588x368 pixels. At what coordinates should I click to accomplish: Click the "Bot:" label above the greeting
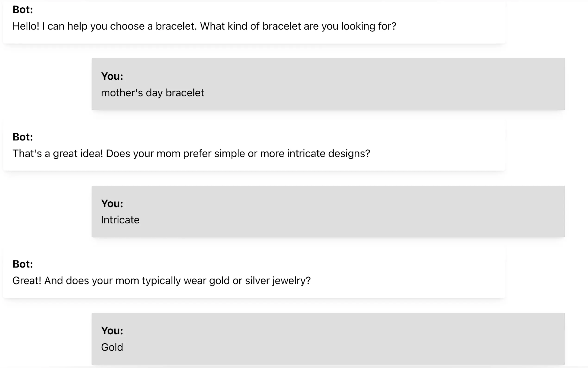pyautogui.click(x=23, y=10)
